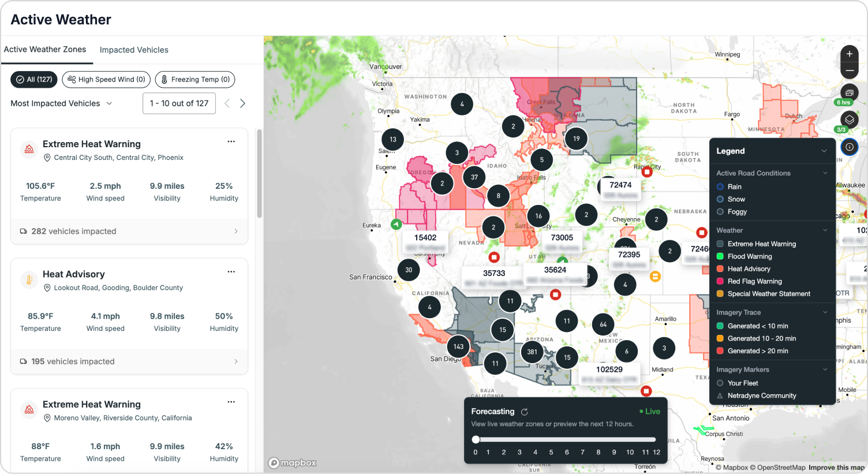Click the forecast slider handle at hour 0
This screenshot has height=474, width=868.
[476, 440]
